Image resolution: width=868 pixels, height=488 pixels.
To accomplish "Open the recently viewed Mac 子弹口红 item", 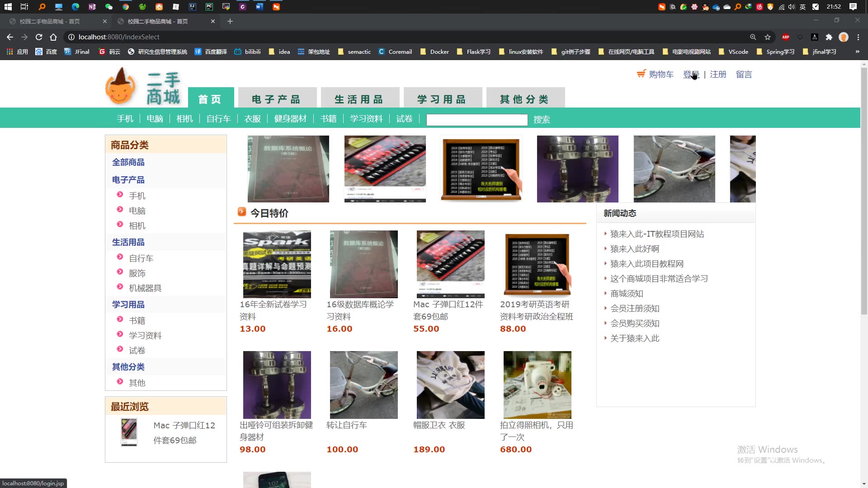I will pos(184,432).
